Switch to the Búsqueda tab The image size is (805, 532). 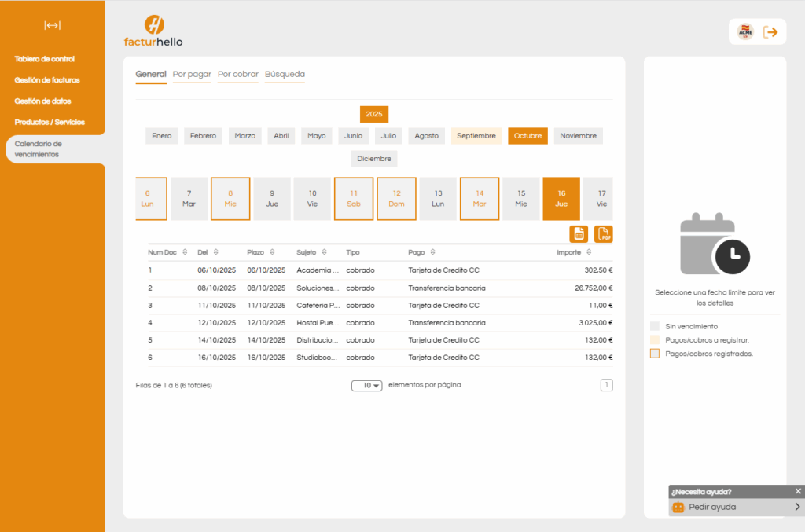tap(285, 75)
